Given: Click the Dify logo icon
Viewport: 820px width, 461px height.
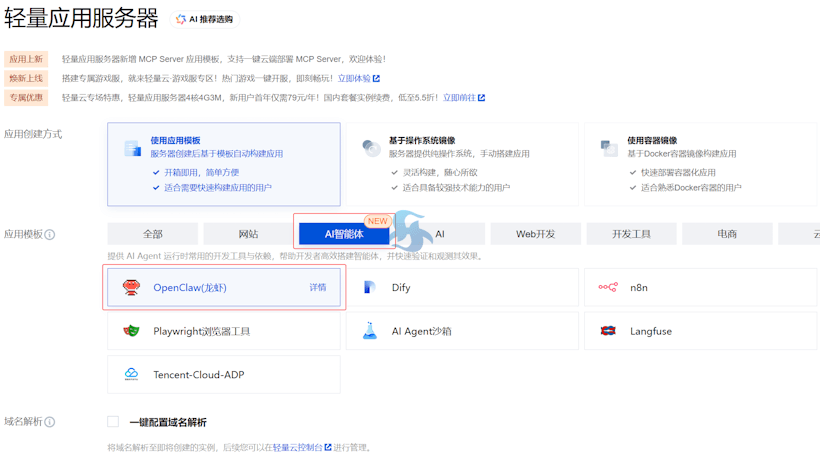Looking at the screenshot, I should [370, 287].
